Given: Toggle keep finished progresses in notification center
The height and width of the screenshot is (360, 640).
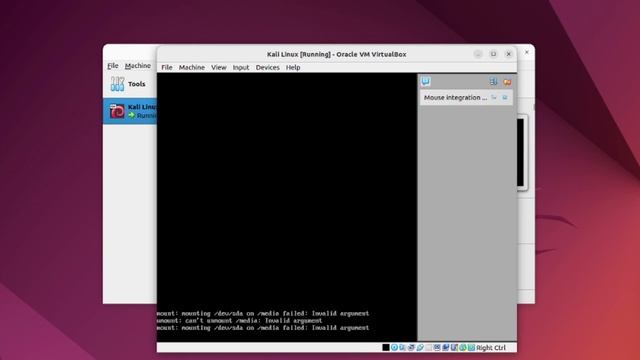Looking at the screenshot, I should pos(493,82).
